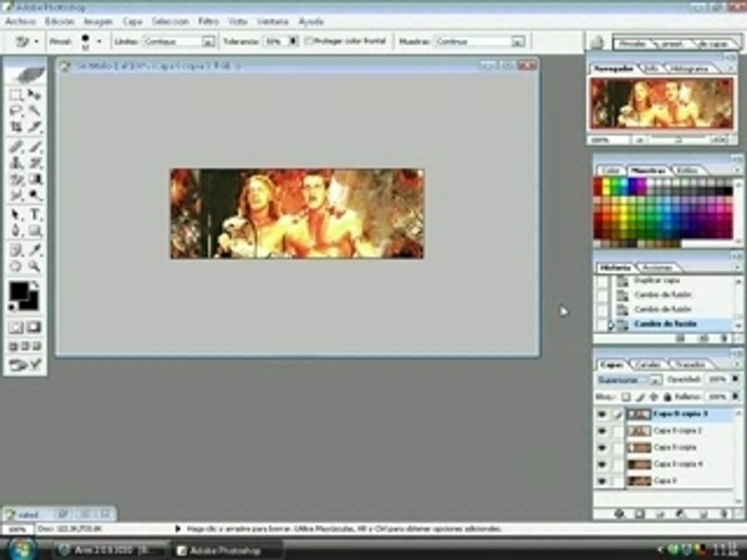Select the Path Selection tool
The width and height of the screenshot is (747, 560).
click(16, 215)
